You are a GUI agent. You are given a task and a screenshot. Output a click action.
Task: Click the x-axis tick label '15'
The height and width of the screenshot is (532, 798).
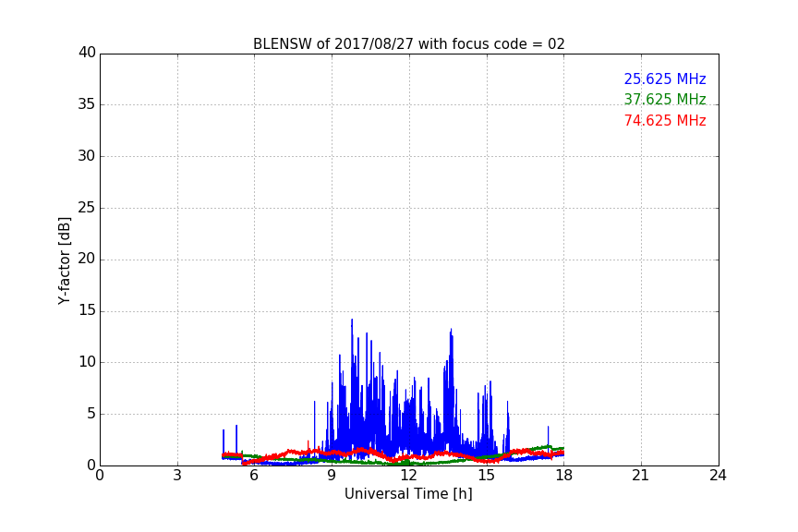point(487,476)
